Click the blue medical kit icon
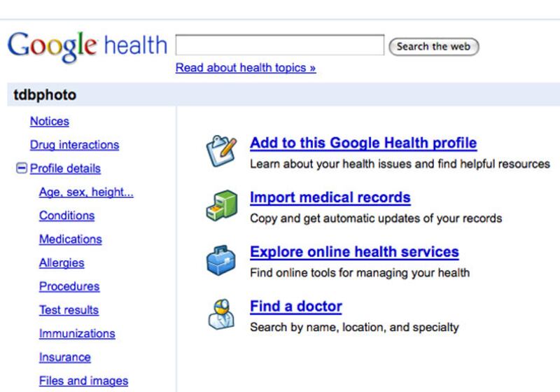This screenshot has width=560, height=392. tap(221, 260)
